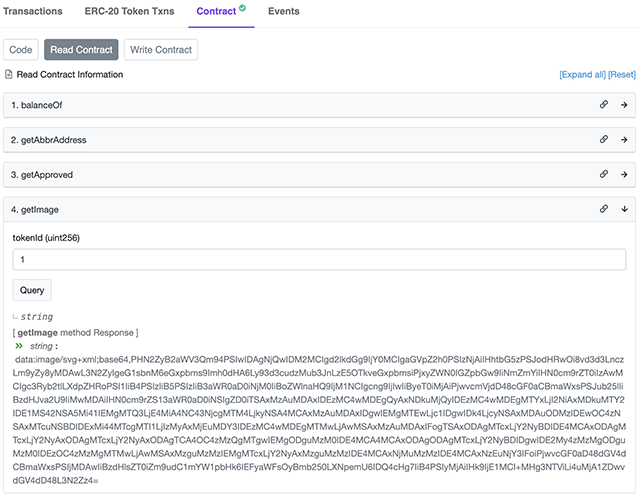Click the document icon beside Read Contract Information
The width and height of the screenshot is (640, 499).
coord(8,74)
